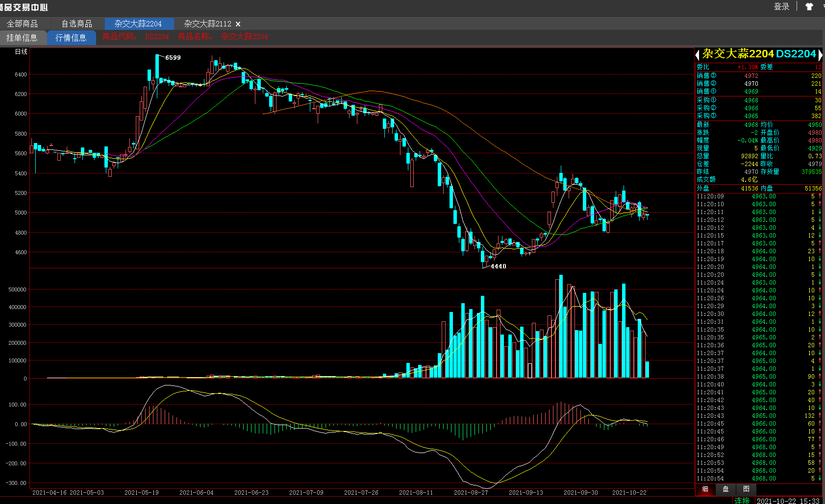The image size is (825, 504).
Task: Click the 2021-05-19 date axis label
Action: [142, 493]
